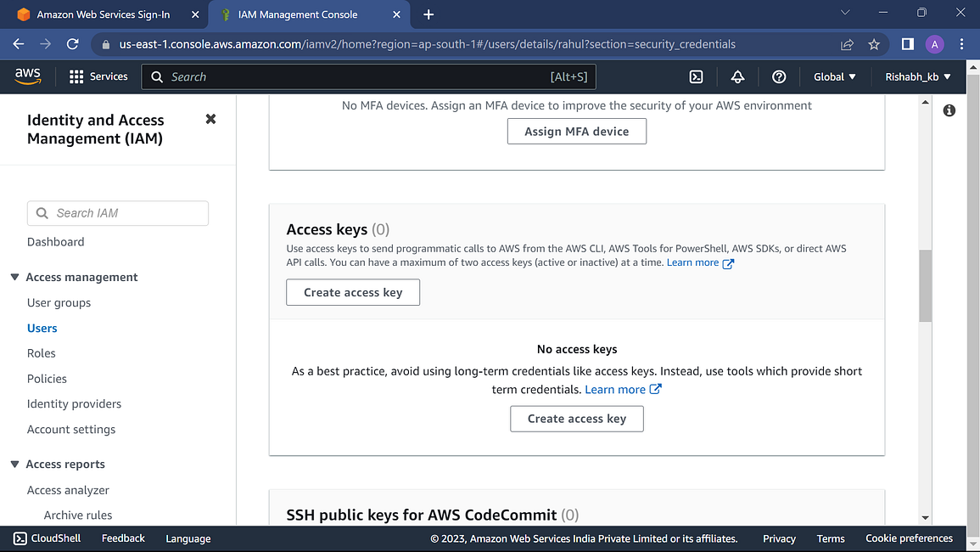Open Archive rules in the sidebar
Viewport: 980px width, 552px height.
tap(78, 515)
